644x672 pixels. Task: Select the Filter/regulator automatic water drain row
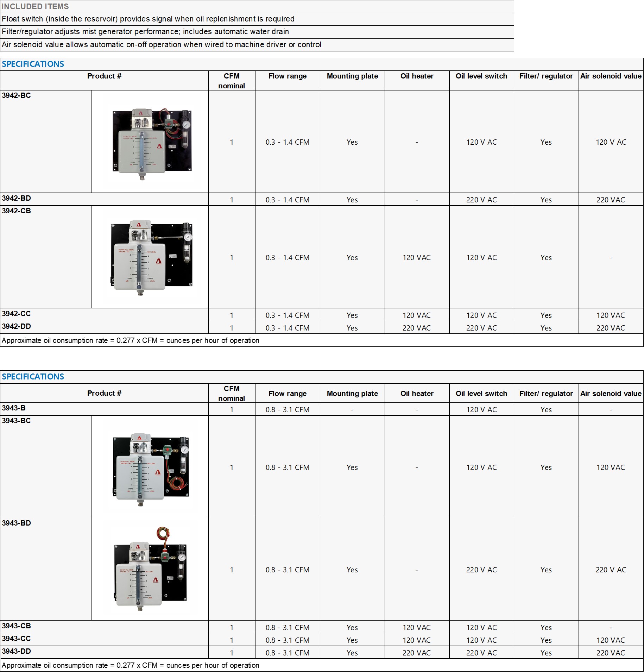(x=145, y=32)
